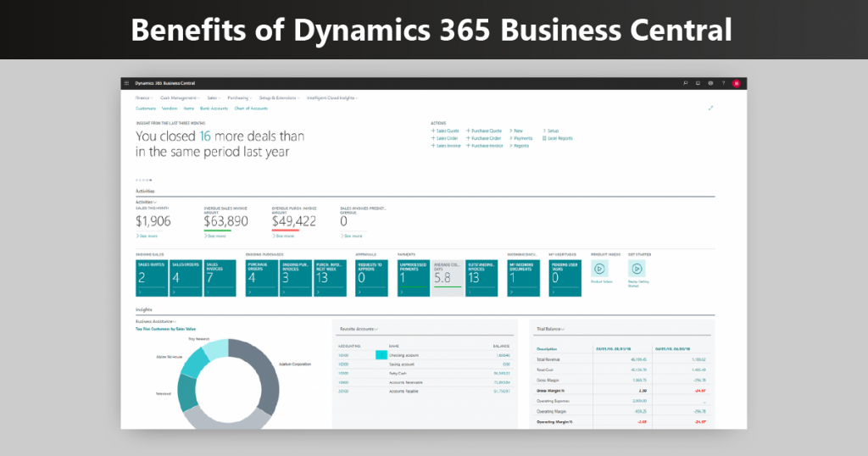The image size is (868, 456).
Task: Create a new Sales Invoice action
Action: 446,146
